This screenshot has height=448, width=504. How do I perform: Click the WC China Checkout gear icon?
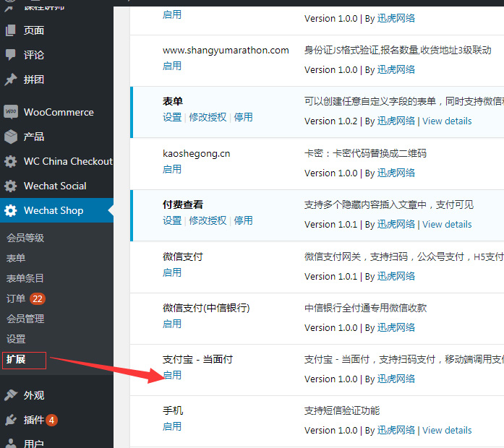coord(10,161)
